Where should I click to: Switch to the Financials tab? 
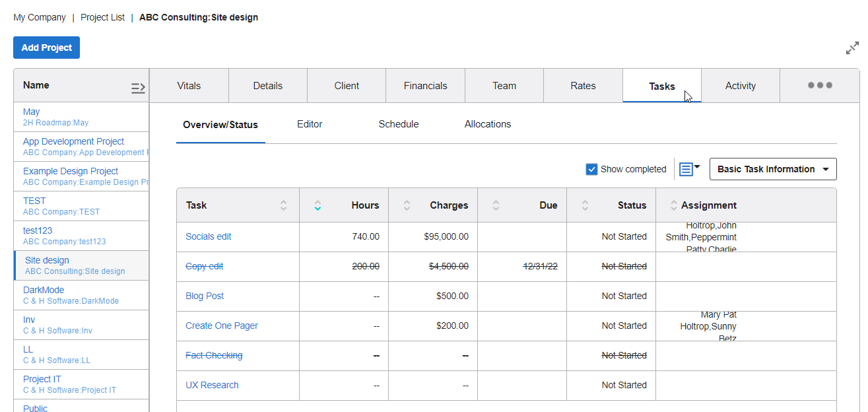tap(425, 85)
